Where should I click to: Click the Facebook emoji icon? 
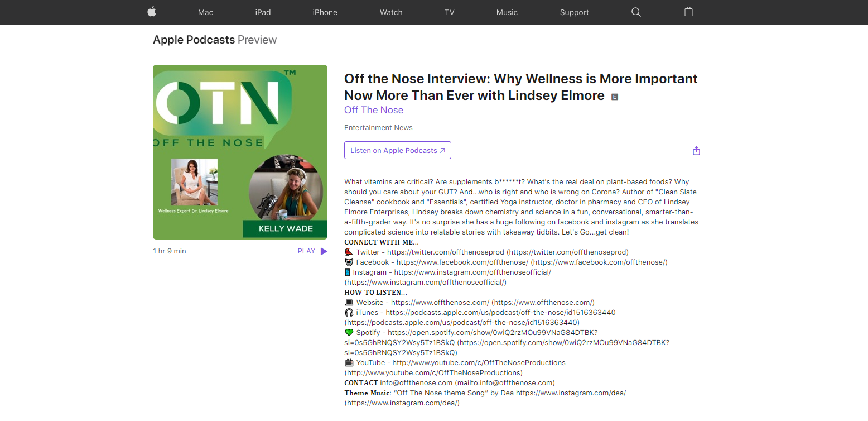[x=349, y=262]
